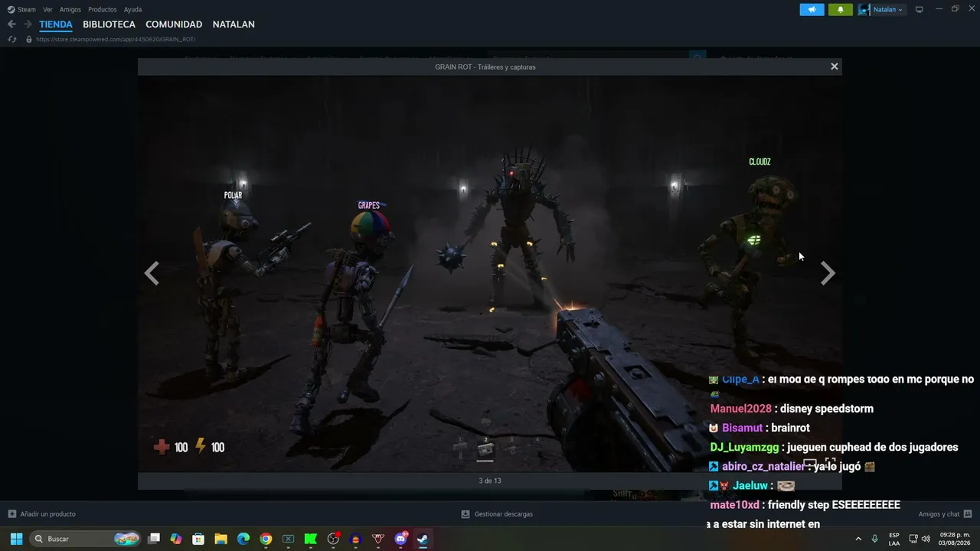
Task: Go to the TIENDA tab
Action: [56, 24]
